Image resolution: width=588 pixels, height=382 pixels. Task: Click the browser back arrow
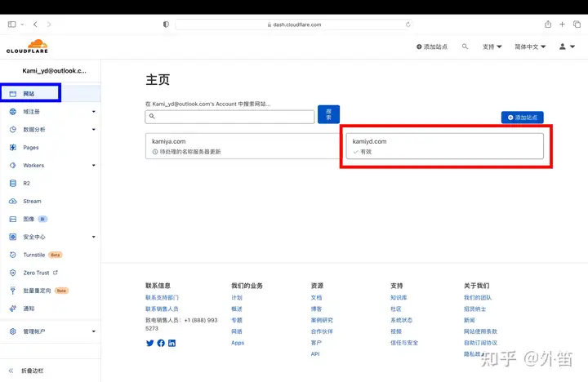pyautogui.click(x=35, y=24)
